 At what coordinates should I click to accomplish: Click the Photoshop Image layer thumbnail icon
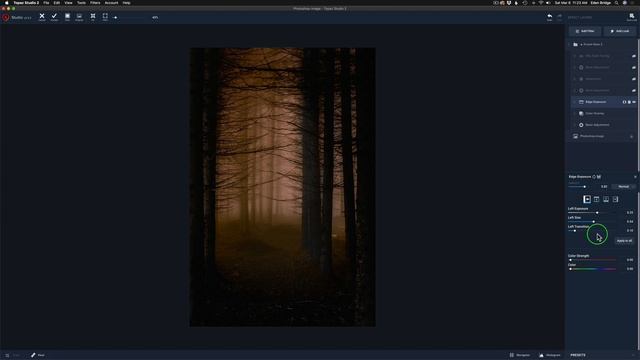coord(576,136)
